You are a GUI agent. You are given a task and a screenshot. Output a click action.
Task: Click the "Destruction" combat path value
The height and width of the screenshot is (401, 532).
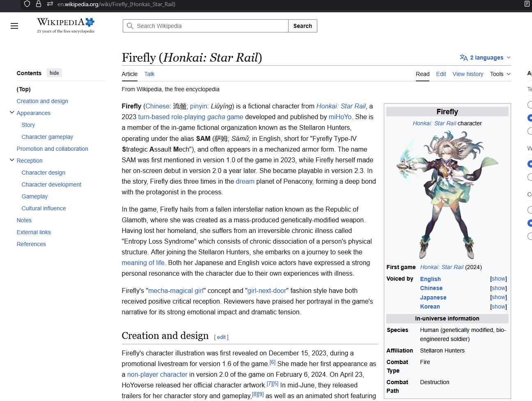tap(435, 382)
